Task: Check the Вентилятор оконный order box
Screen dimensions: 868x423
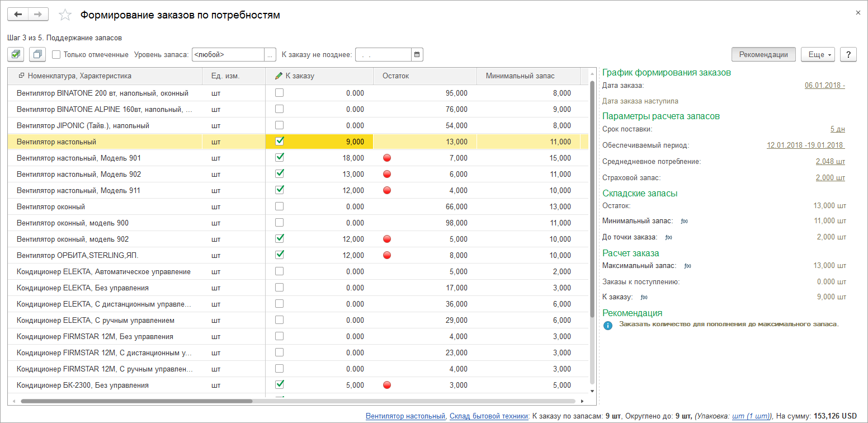Action: pyautogui.click(x=280, y=206)
